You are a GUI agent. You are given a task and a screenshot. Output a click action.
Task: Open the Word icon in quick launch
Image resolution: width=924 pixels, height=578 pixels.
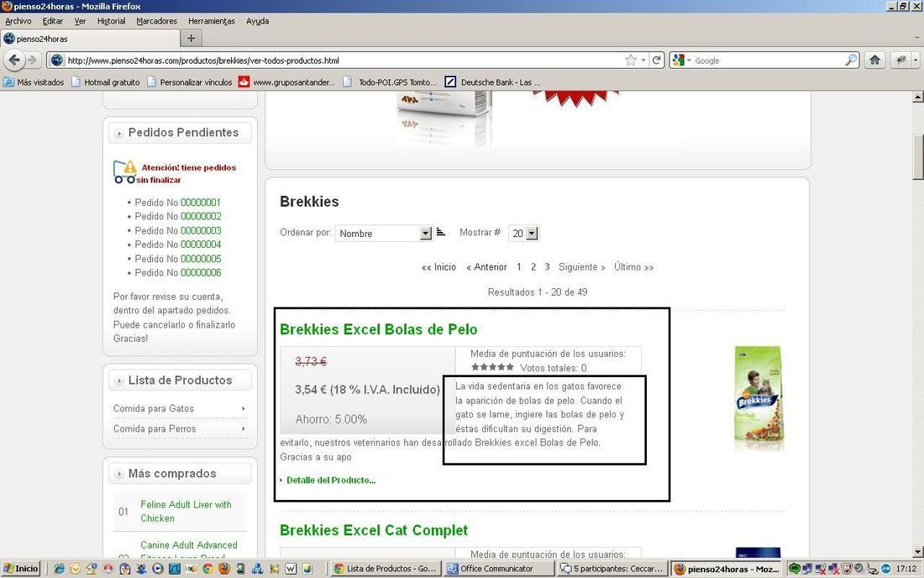click(291, 569)
